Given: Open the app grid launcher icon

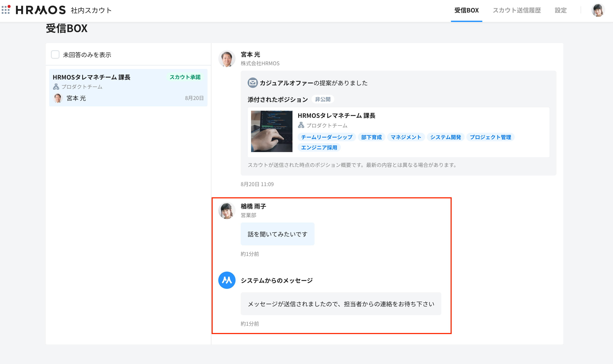Looking at the screenshot, I should [6, 10].
